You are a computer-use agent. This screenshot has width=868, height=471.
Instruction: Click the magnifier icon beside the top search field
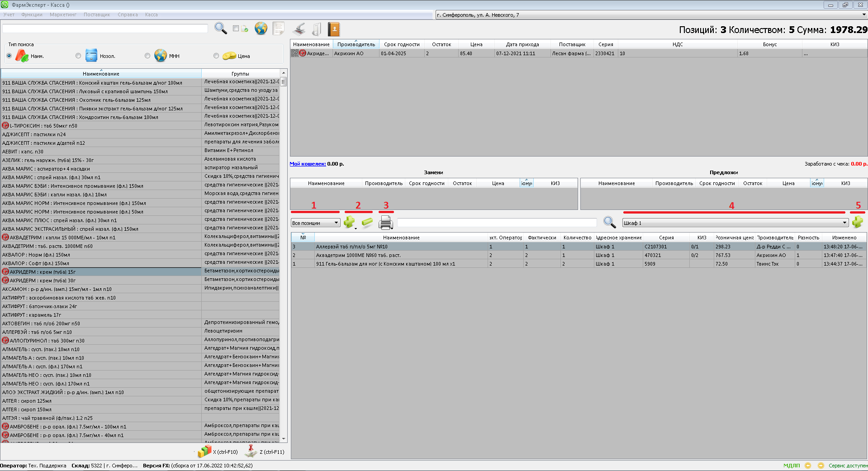(220, 29)
